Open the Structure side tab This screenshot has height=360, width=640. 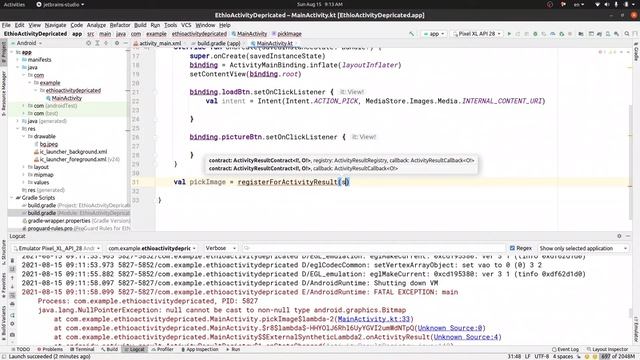point(4,251)
